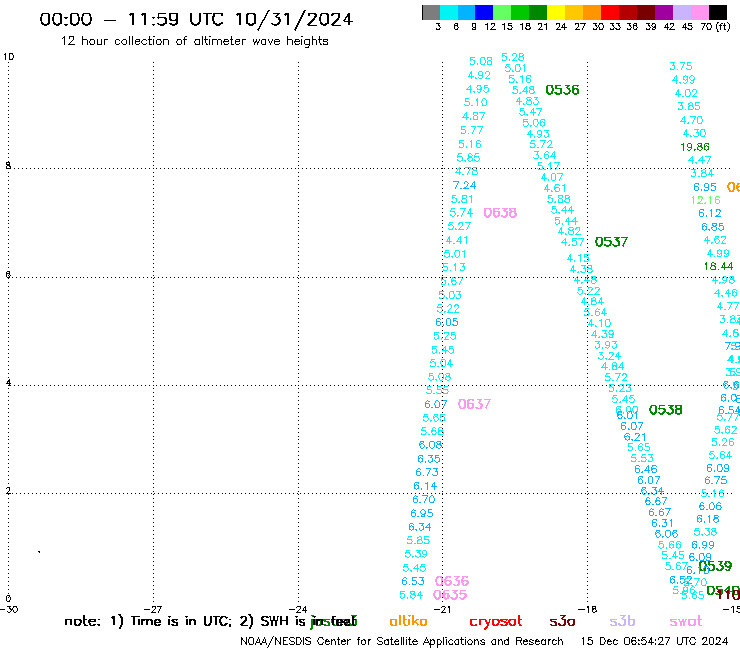Click the NOAA/NESDIS Center footer credit
The image size is (740, 650).
[x=402, y=642]
